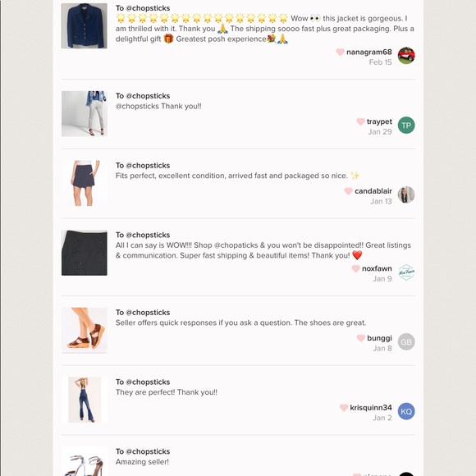Click the heart icon beside traypet
This screenshot has width=476, height=476.
(x=360, y=121)
